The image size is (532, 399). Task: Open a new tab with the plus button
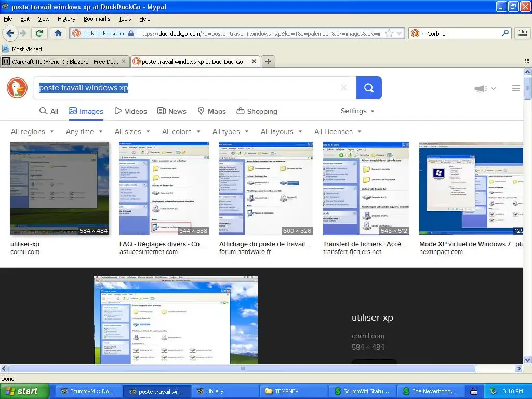pos(268,61)
